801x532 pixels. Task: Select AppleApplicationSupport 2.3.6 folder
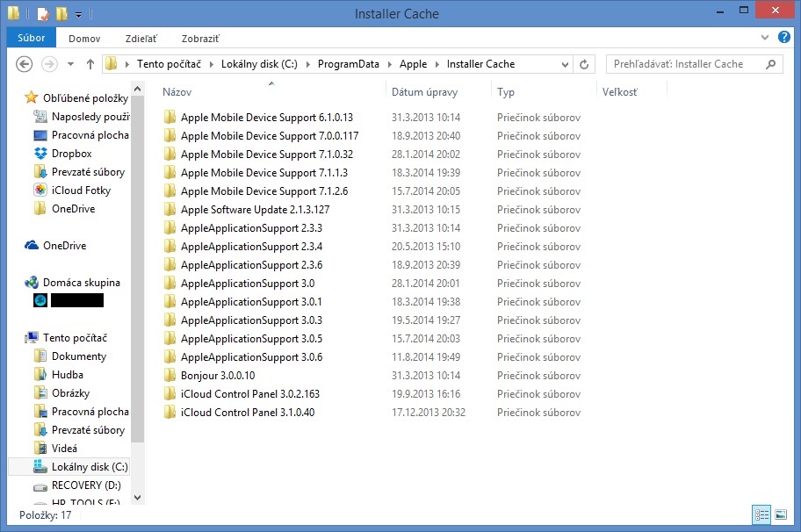click(x=251, y=265)
